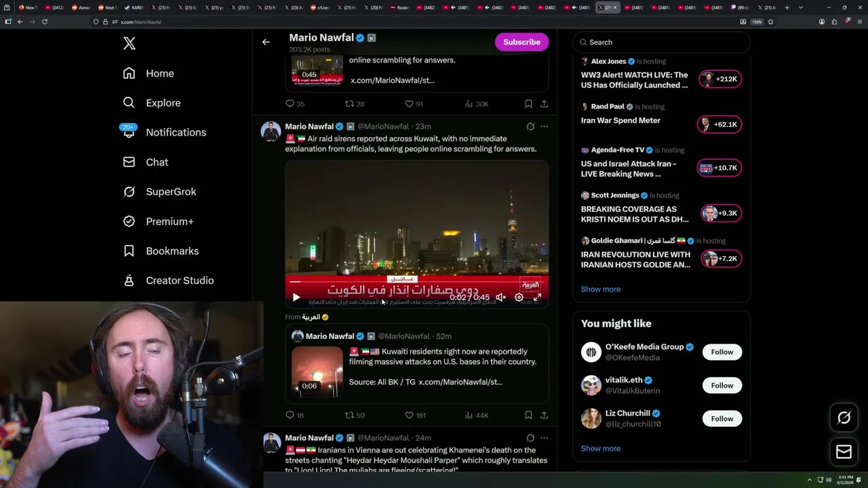Repost the post with 28 reposts

(355, 104)
